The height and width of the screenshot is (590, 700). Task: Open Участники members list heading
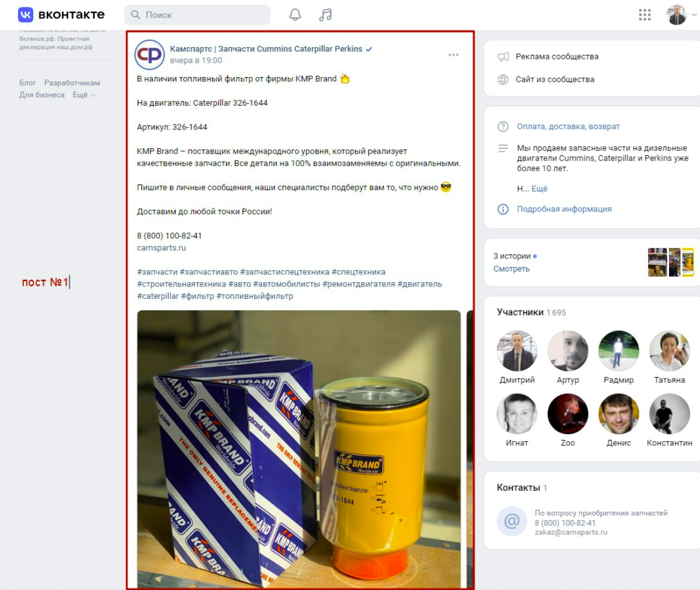pyautogui.click(x=520, y=312)
